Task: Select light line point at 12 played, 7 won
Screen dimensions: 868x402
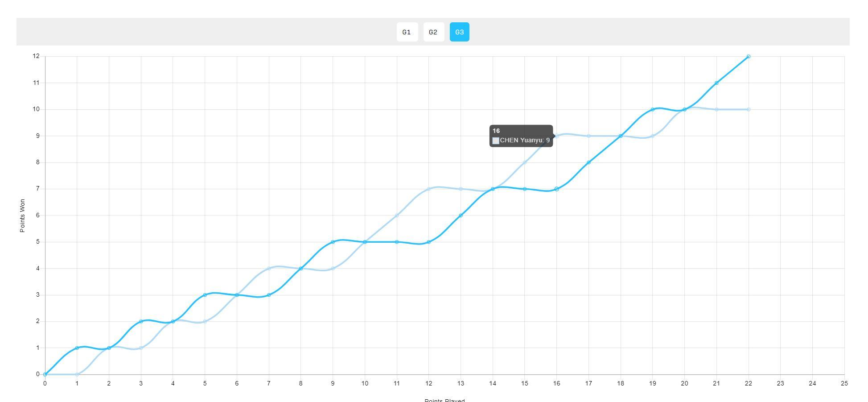Action: pyautogui.click(x=429, y=189)
